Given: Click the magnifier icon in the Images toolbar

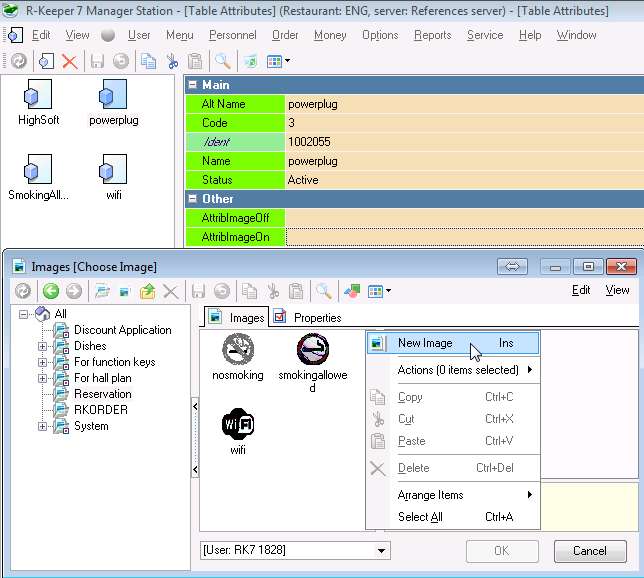Looking at the screenshot, I should pos(324,291).
